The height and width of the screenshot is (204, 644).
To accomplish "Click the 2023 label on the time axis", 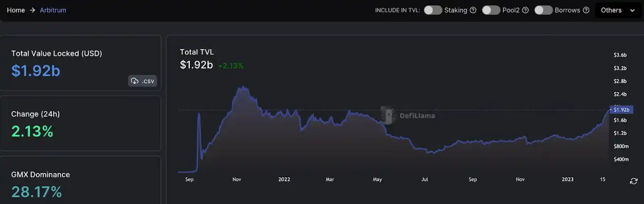I will [568, 180].
